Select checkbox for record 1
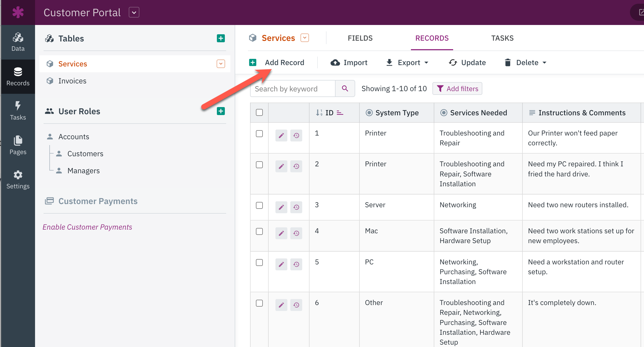This screenshot has width=644, height=347. (259, 134)
